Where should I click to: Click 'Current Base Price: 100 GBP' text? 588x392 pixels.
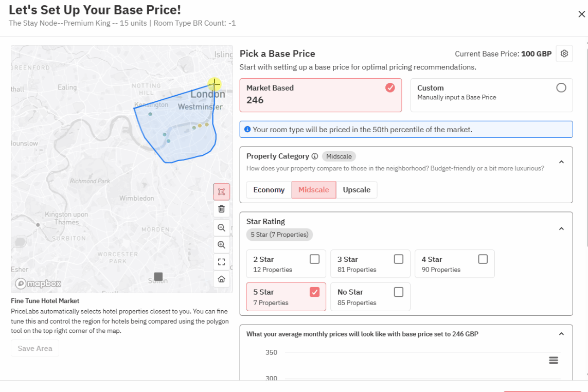503,54
